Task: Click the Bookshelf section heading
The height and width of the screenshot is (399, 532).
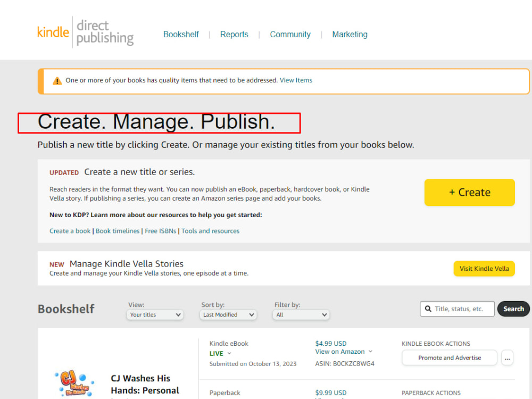Action: pyautogui.click(x=66, y=309)
